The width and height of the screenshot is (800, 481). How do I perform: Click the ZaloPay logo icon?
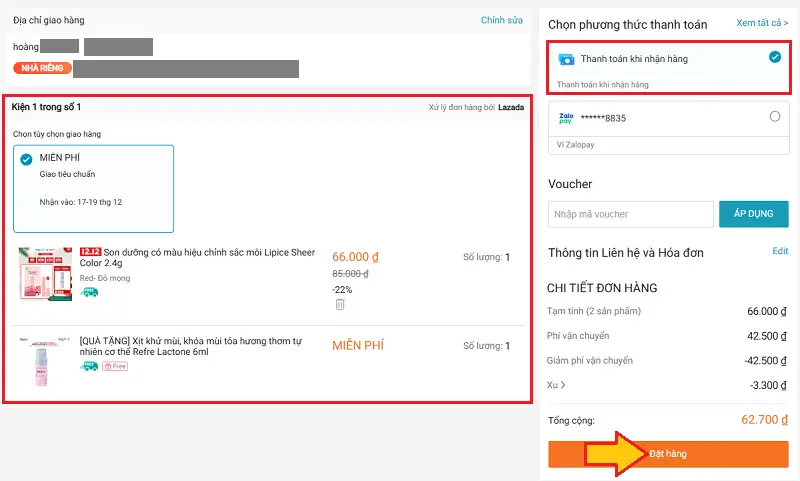tap(566, 118)
